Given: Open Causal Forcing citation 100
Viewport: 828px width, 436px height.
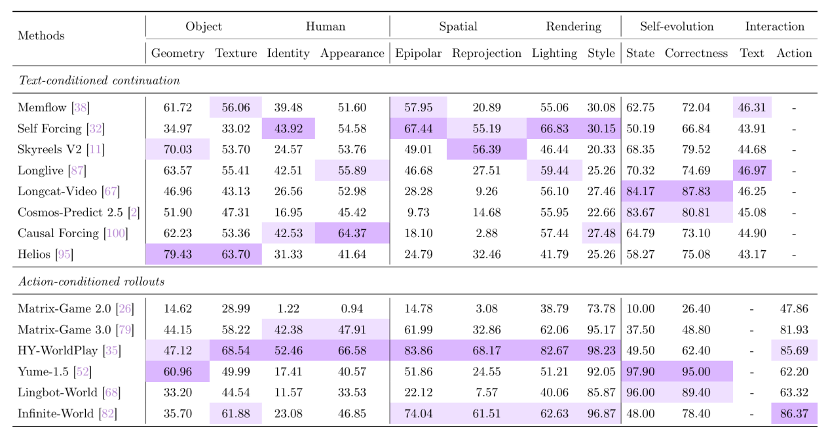Looking at the screenshot, I should point(116,233).
